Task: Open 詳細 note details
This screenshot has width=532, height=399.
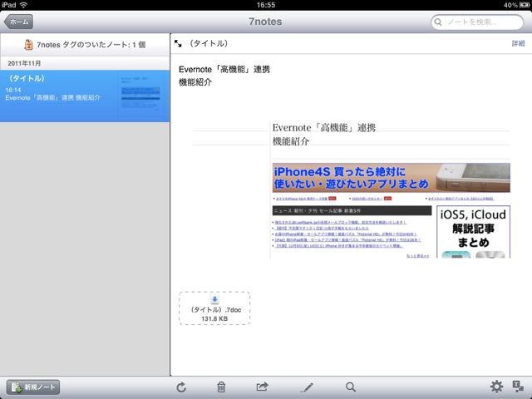Action: [x=518, y=43]
